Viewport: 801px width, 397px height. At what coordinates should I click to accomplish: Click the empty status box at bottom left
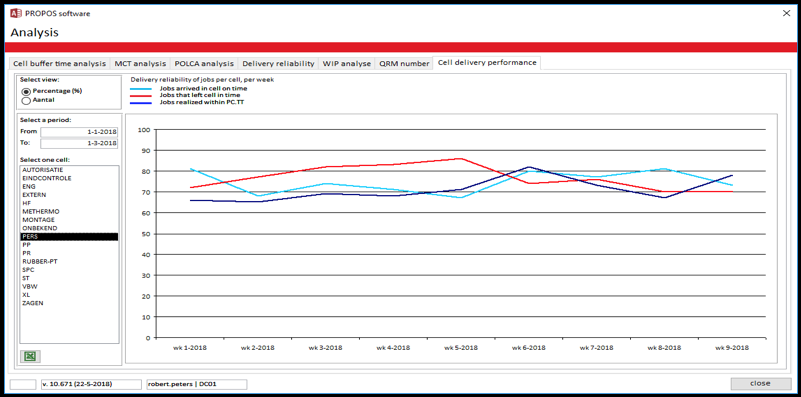point(23,384)
